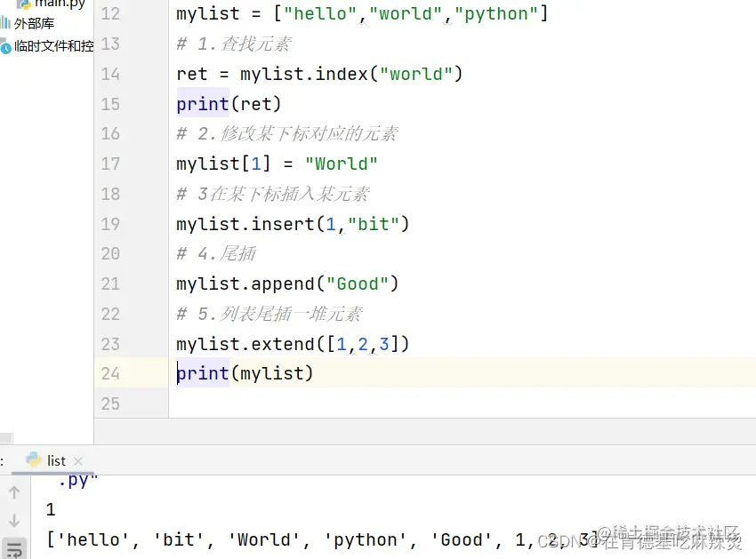The width and height of the screenshot is (756, 559).
Task: Switch to the list run tab
Action: (x=56, y=461)
